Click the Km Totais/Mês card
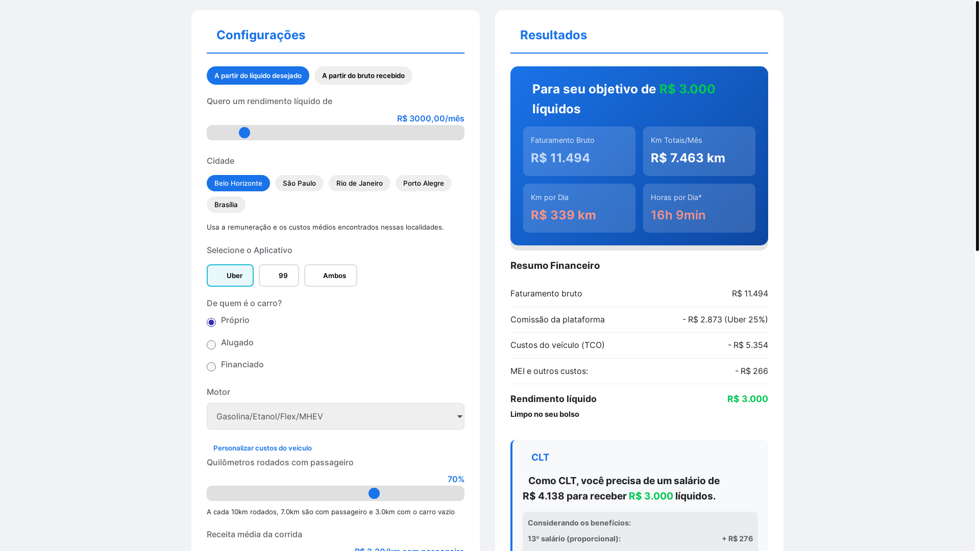 coord(699,151)
